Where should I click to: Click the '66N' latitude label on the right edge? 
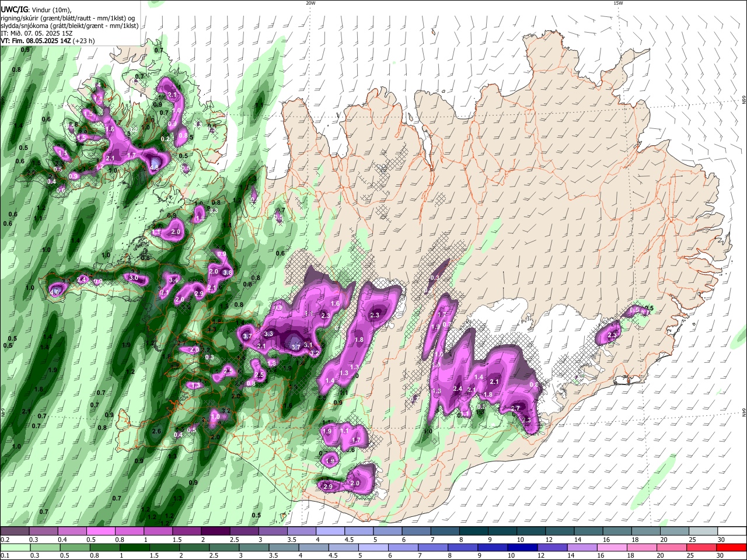pyautogui.click(x=743, y=100)
